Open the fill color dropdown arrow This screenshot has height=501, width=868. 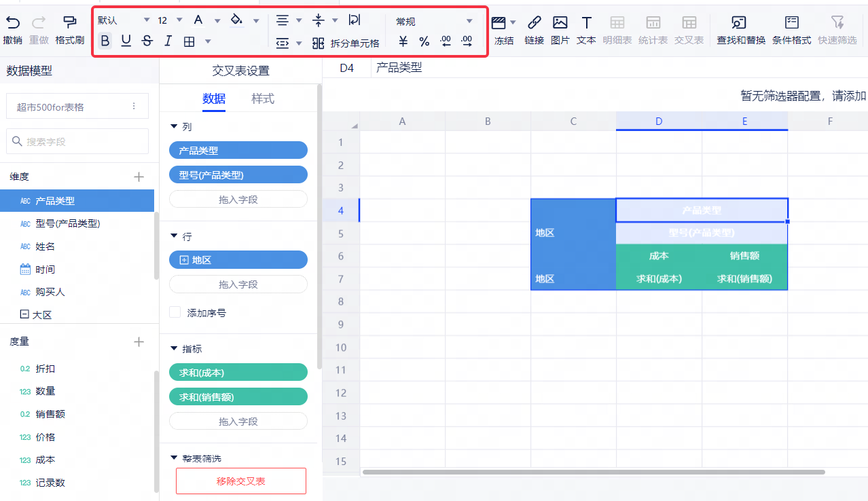(x=256, y=20)
